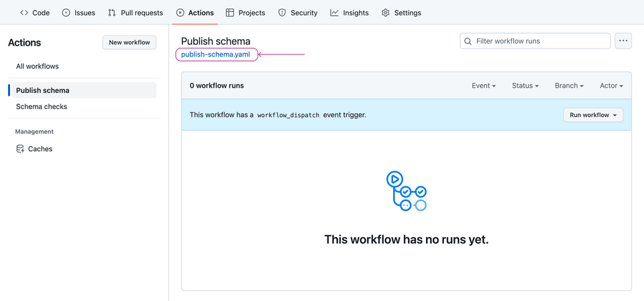Screen dimensions: 644x301
Task: Expand the Actor filter dropdown
Action: (x=612, y=85)
